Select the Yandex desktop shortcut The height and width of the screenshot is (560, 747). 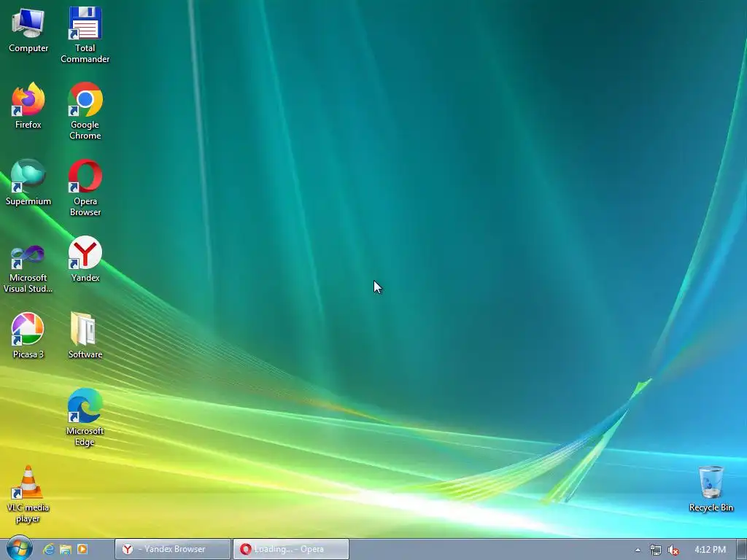pyautogui.click(x=85, y=259)
